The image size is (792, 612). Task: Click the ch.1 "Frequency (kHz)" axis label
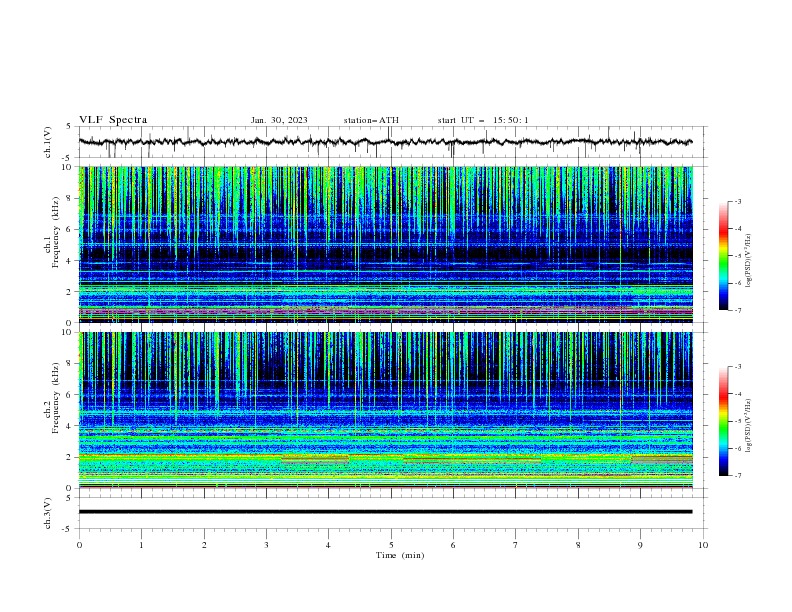pos(56,232)
